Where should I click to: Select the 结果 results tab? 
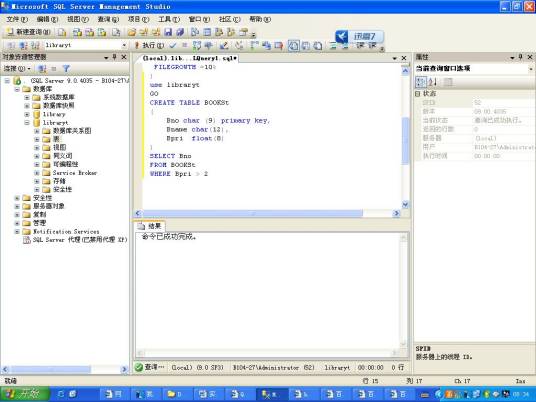150,226
